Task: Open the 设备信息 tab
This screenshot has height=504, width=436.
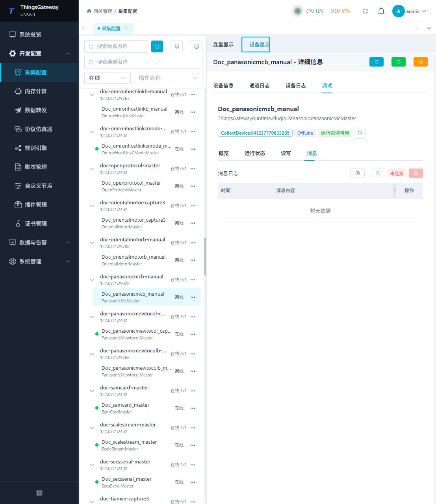Action: pos(223,85)
